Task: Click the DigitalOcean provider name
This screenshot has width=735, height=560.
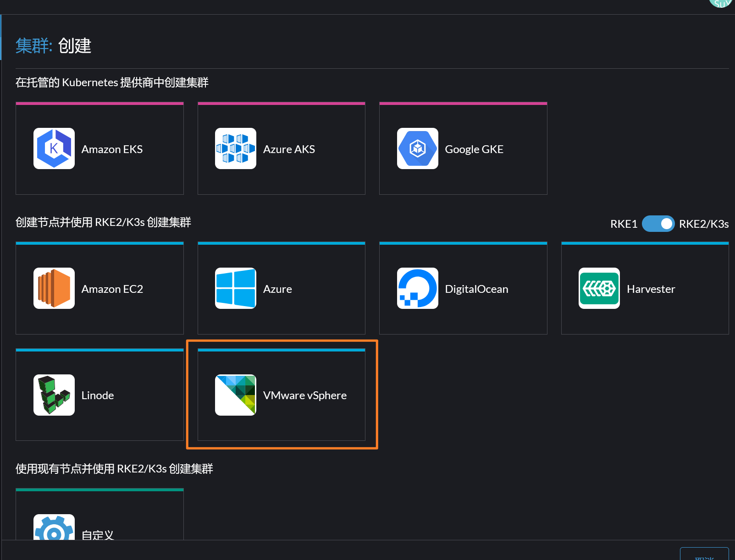Action: (x=476, y=289)
